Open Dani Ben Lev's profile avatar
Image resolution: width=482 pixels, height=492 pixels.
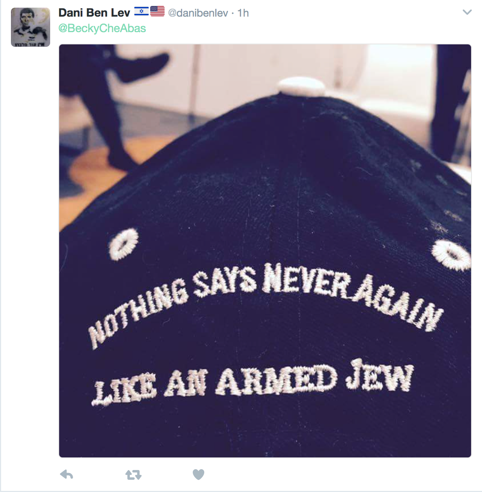pyautogui.click(x=30, y=27)
